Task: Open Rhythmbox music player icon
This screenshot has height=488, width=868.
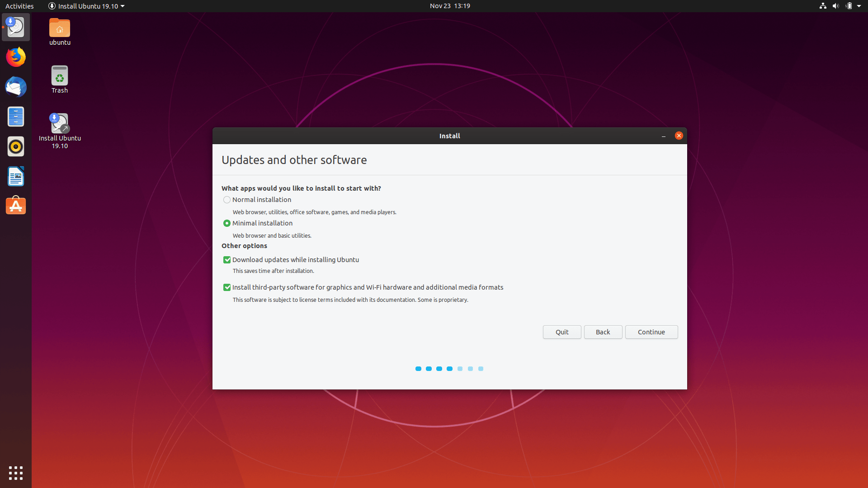Action: coord(16,147)
